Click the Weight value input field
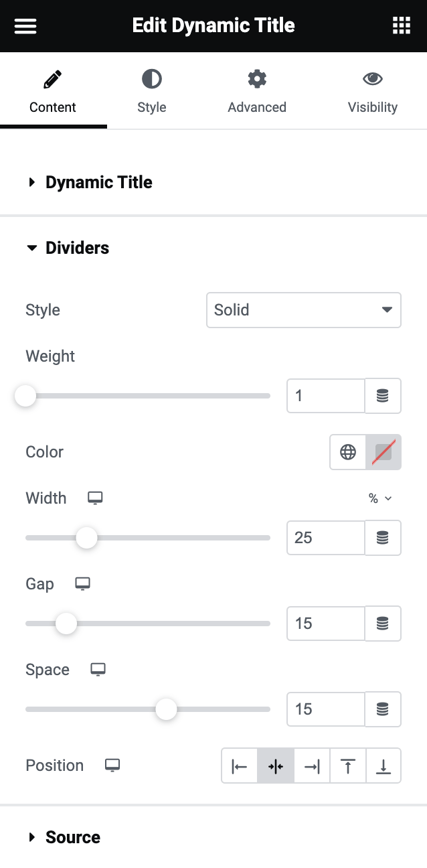Image resolution: width=427 pixels, height=868 pixels. pos(325,396)
